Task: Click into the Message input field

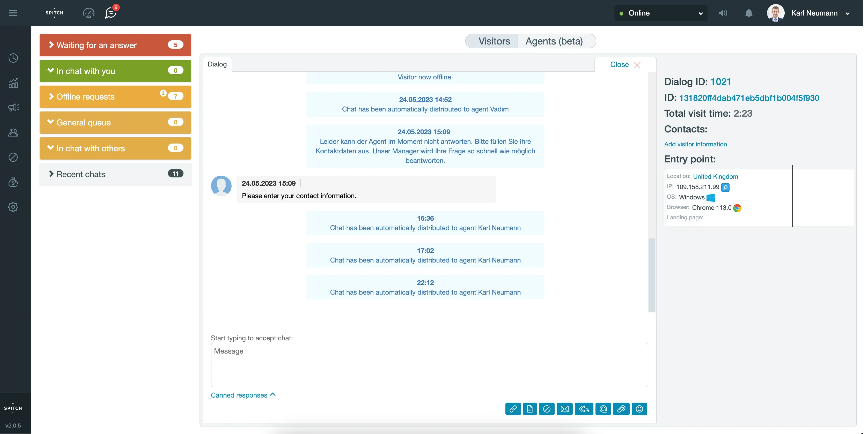Action: click(429, 365)
